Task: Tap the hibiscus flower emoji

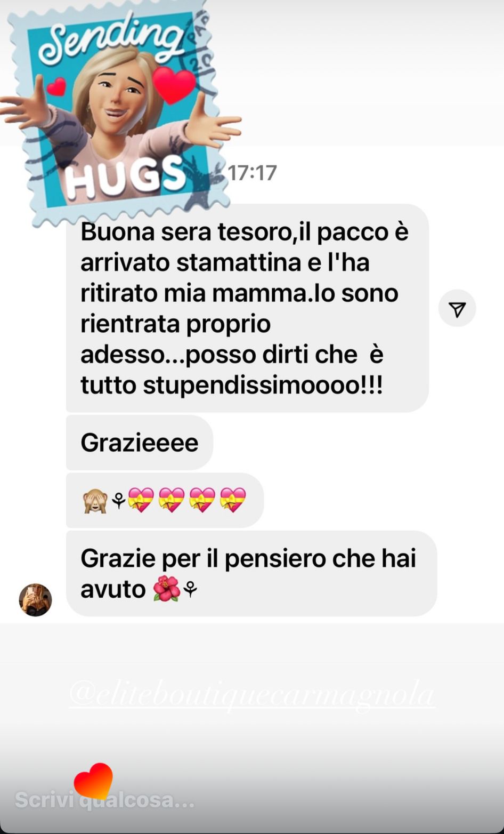Action: [x=166, y=589]
